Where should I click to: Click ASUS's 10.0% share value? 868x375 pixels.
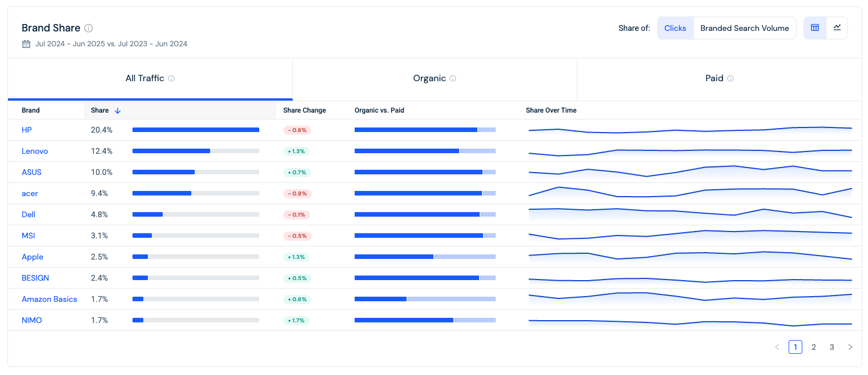(102, 172)
